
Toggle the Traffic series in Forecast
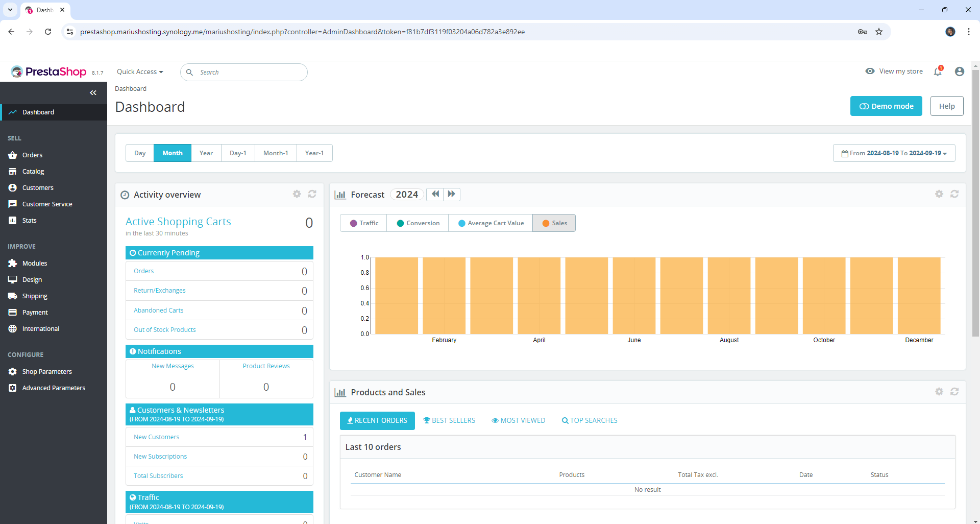(364, 223)
